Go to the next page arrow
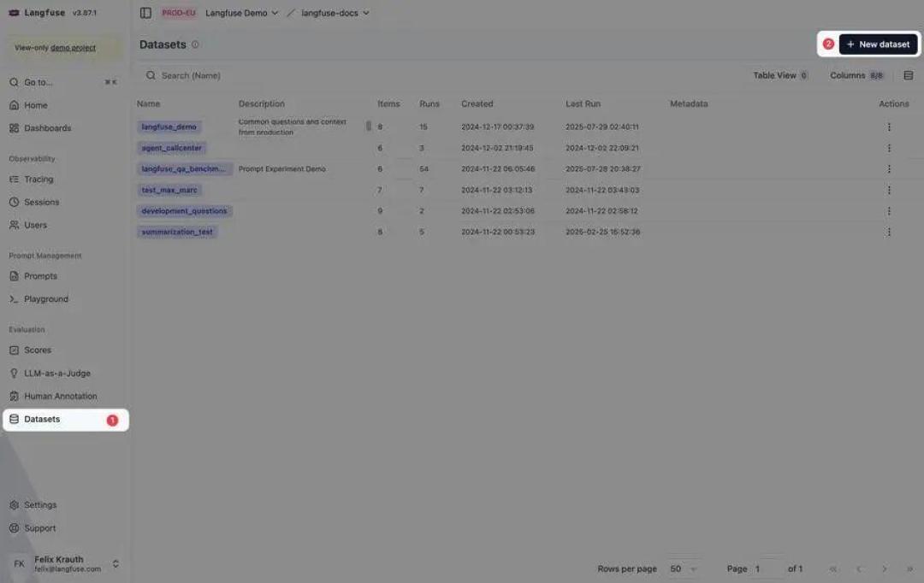The image size is (924, 583). (x=884, y=568)
